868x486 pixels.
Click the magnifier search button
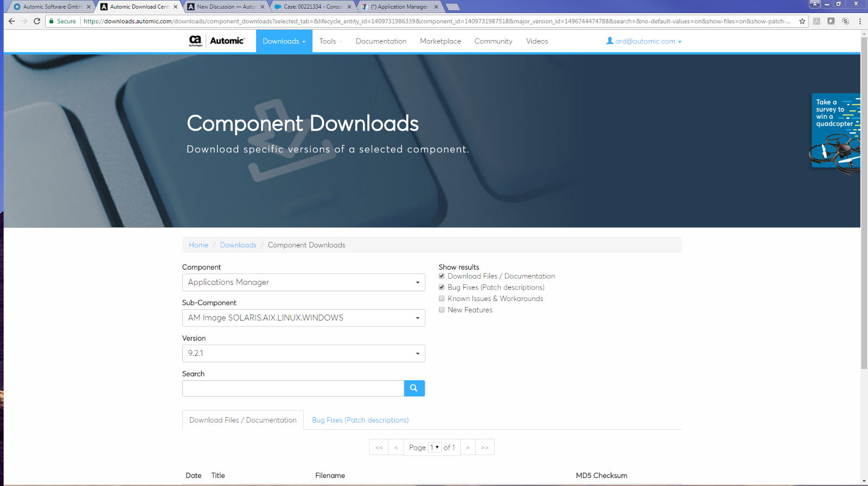point(414,388)
